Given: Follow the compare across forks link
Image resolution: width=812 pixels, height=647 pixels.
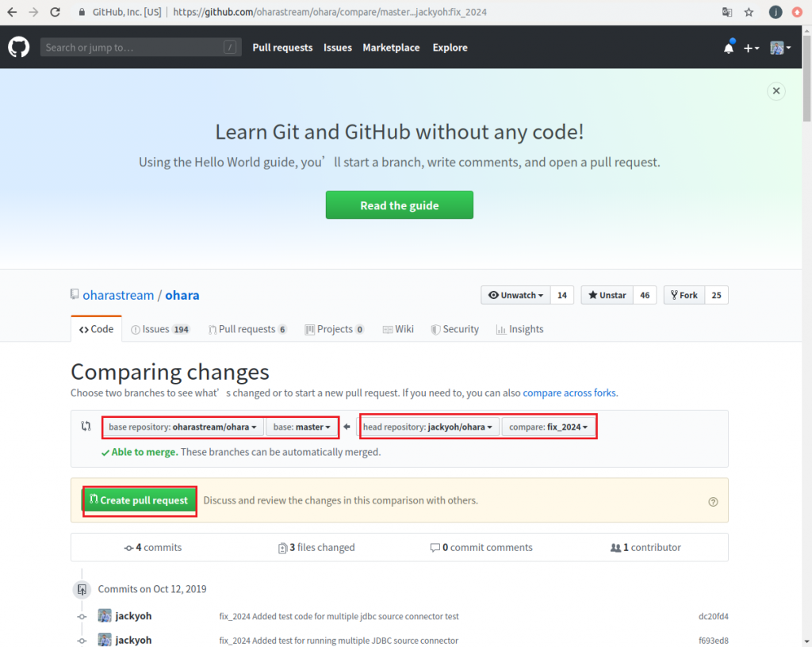Looking at the screenshot, I should (x=569, y=392).
